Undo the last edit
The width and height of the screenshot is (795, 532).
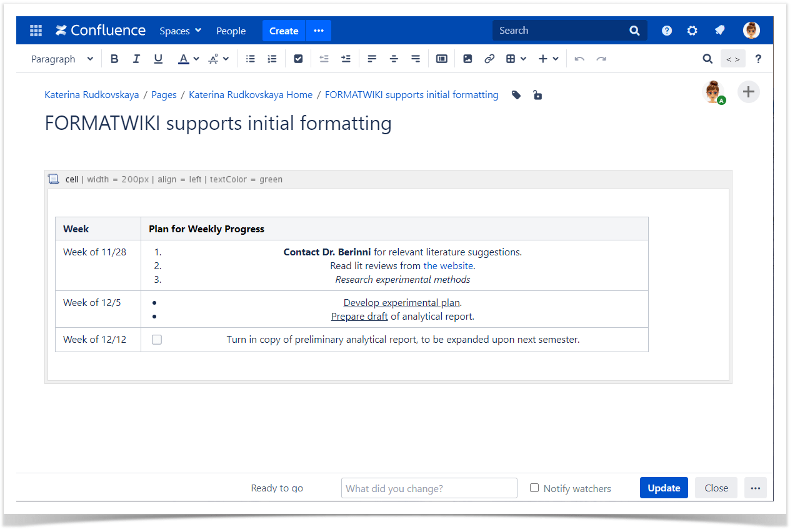pyautogui.click(x=579, y=58)
